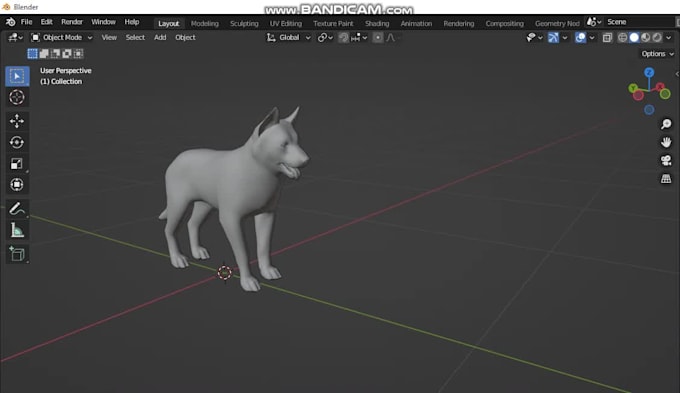Screen dimensions: 680x393
Task: Activate the 3D Cursor tool
Action: 17,97
